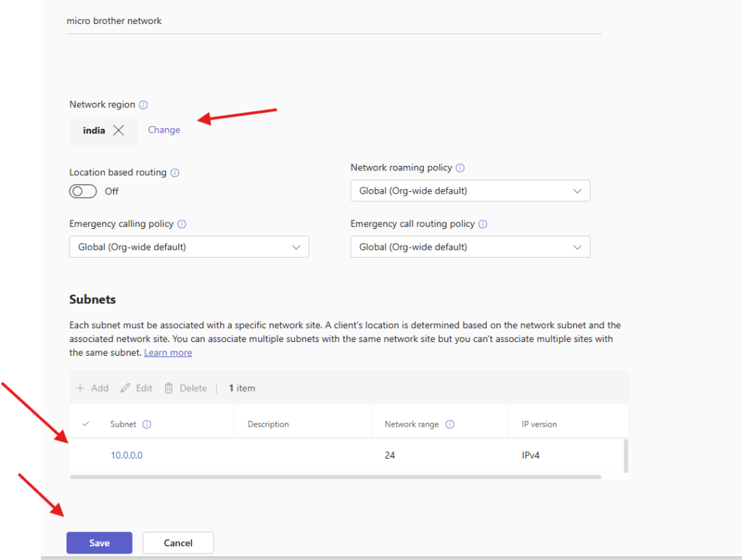
Task: Click the select-all checkmark in subnet table header
Action: (86, 424)
